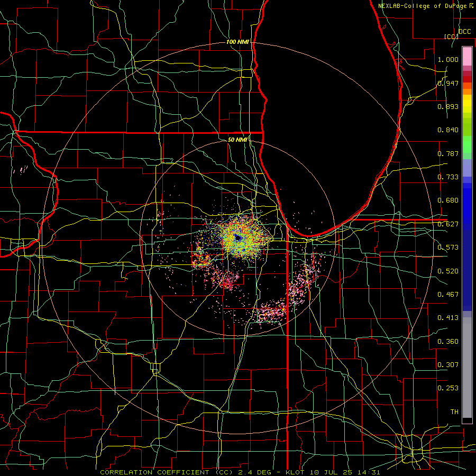Click the 50 NMI range ring label
Image resolution: width=476 pixels, height=476 pixels.
[237, 140]
